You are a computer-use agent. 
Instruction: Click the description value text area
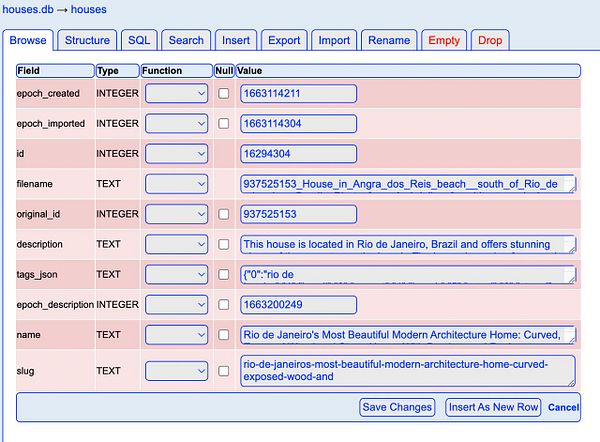click(408, 244)
